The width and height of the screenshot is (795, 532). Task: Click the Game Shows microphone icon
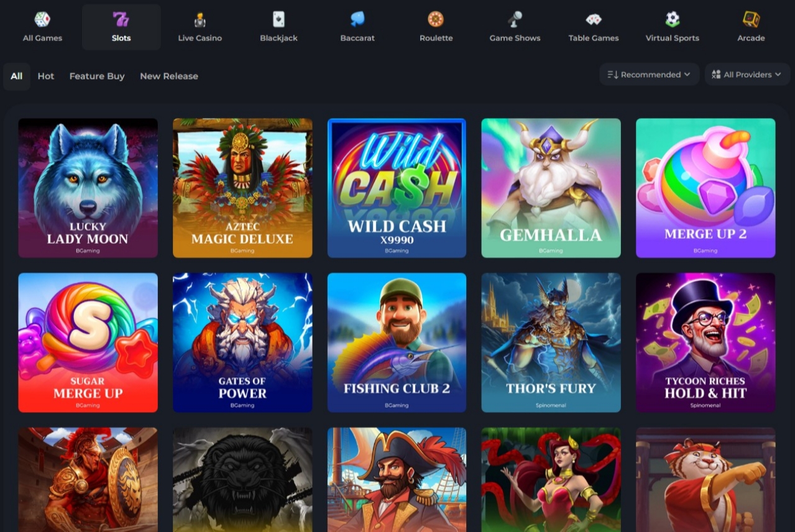point(515,19)
